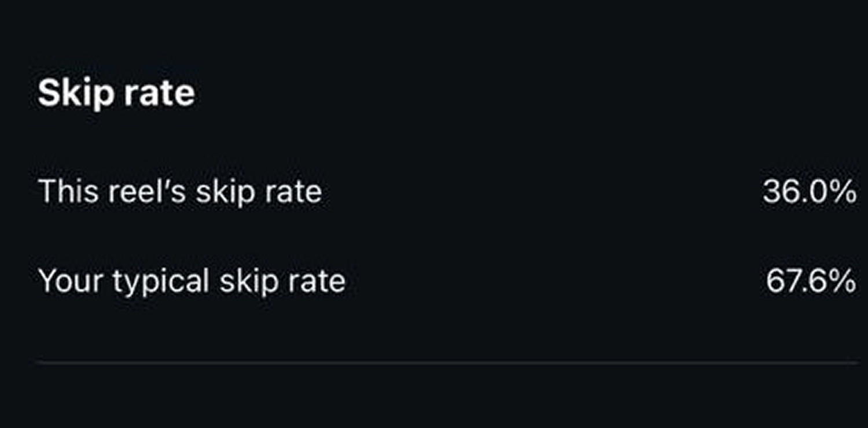
Task: Select the This reel's skip rate label
Action: pyautogui.click(x=179, y=191)
